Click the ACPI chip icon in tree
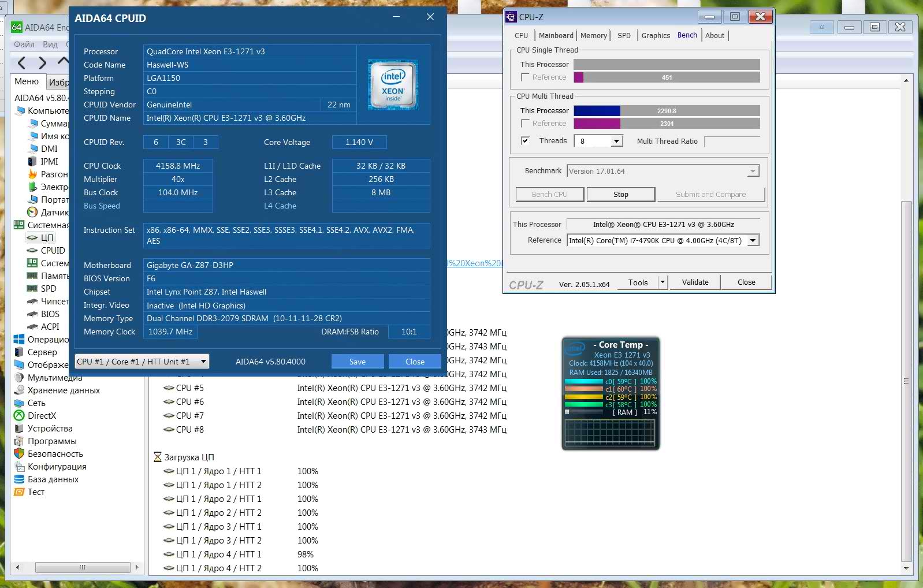 pyautogui.click(x=32, y=326)
